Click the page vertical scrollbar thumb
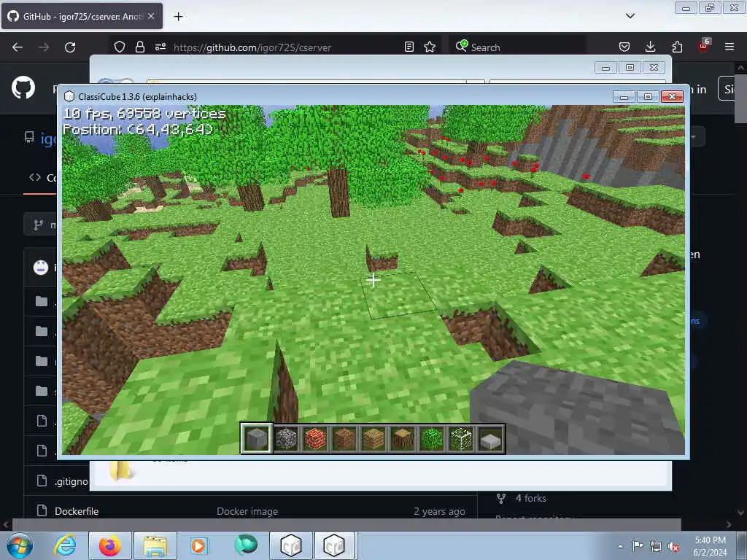 coord(740,99)
